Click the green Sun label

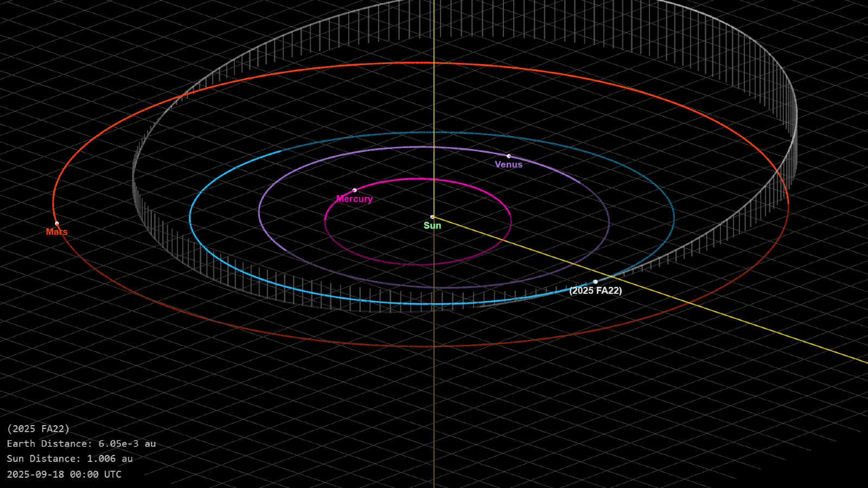click(432, 226)
